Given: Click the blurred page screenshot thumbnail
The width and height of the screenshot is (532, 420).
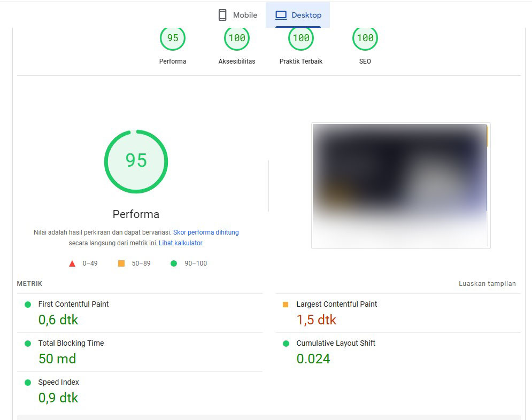Looking at the screenshot, I should (400, 186).
